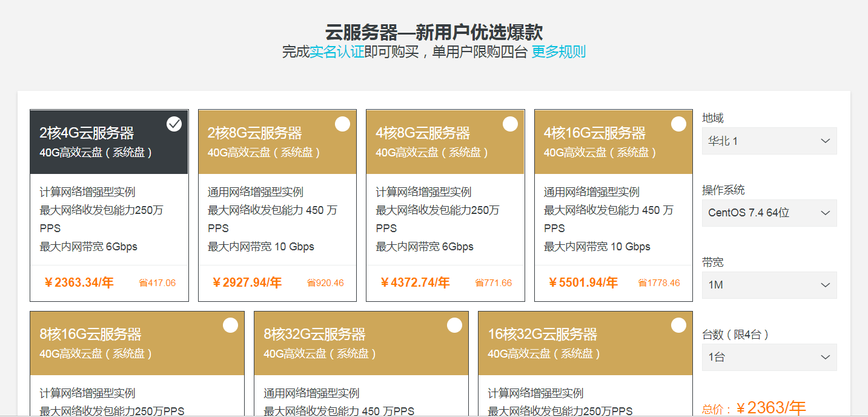Click the 8核32G云服务器 card title
This screenshot has height=417, width=868.
[x=314, y=335]
